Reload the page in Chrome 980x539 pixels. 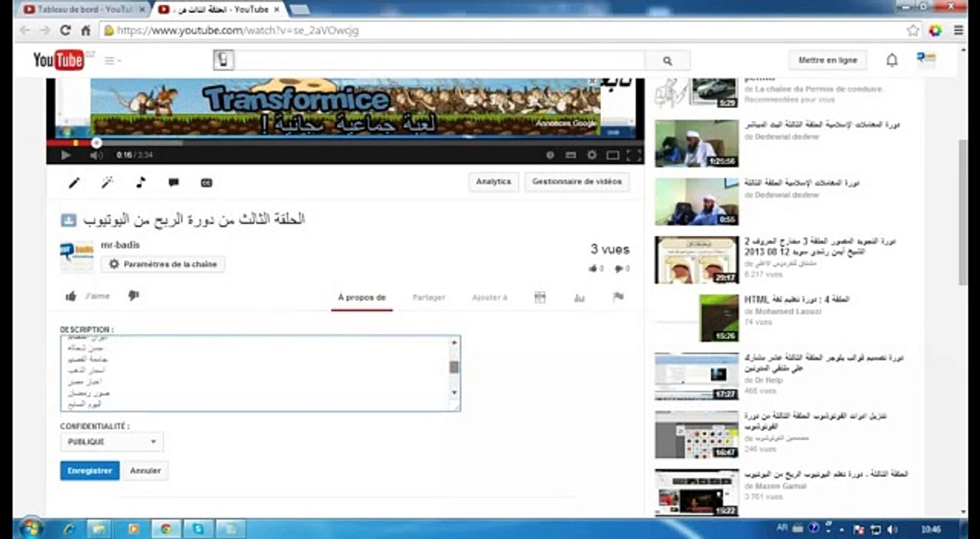point(65,31)
